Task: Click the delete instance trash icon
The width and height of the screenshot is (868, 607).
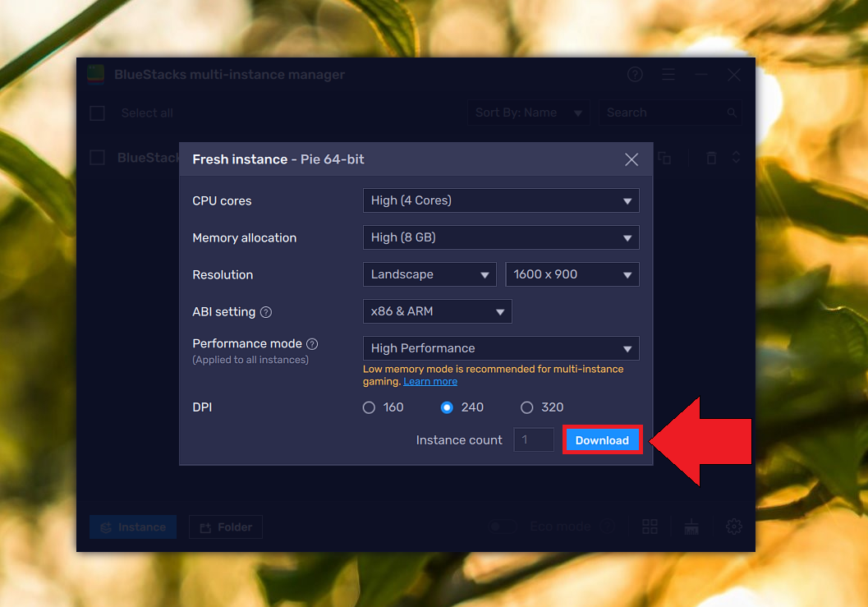Action: [711, 157]
